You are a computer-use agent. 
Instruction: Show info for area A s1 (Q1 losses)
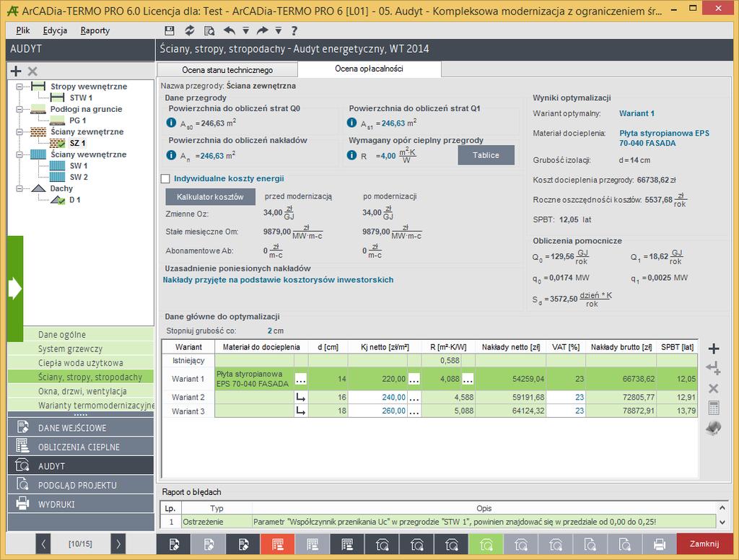(351, 123)
